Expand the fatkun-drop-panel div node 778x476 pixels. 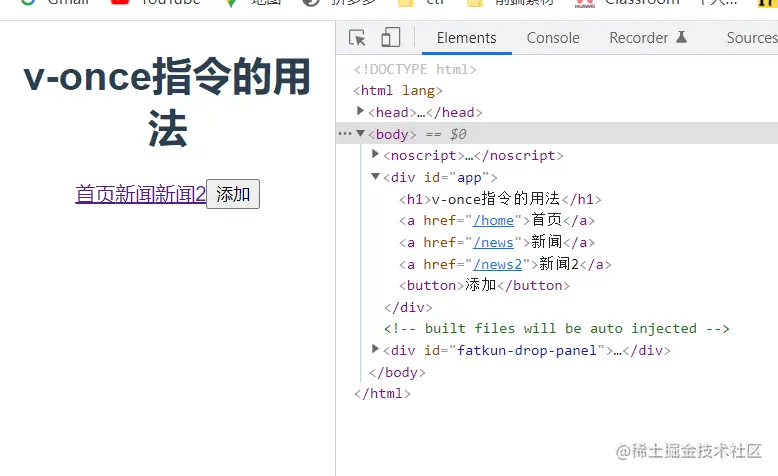coord(376,349)
